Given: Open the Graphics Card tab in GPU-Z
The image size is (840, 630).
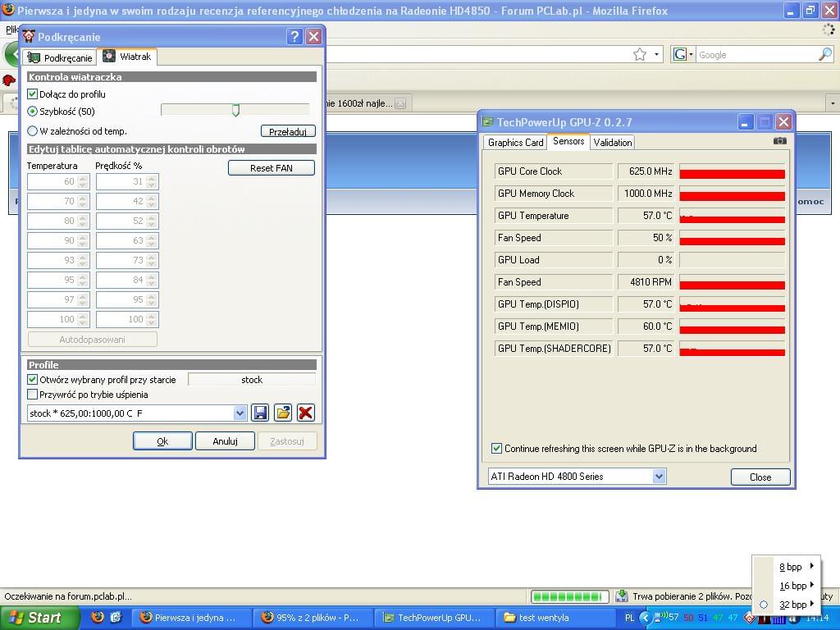Looking at the screenshot, I should tap(515, 143).
